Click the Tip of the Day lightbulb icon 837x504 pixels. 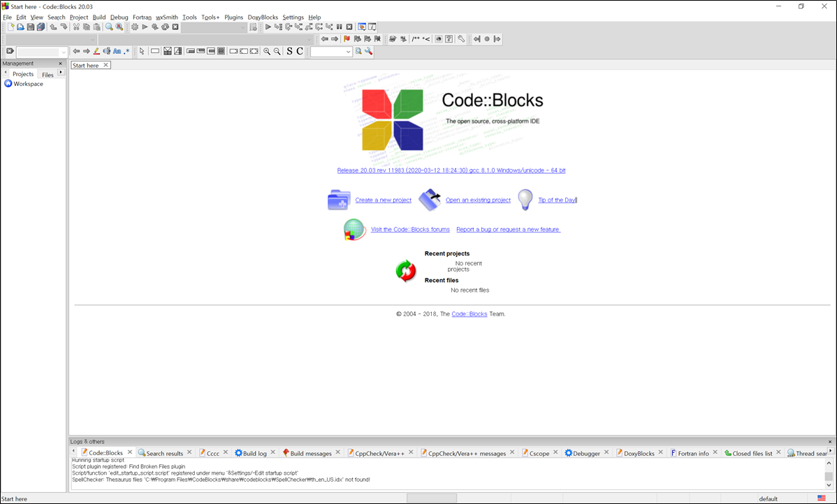(x=525, y=200)
